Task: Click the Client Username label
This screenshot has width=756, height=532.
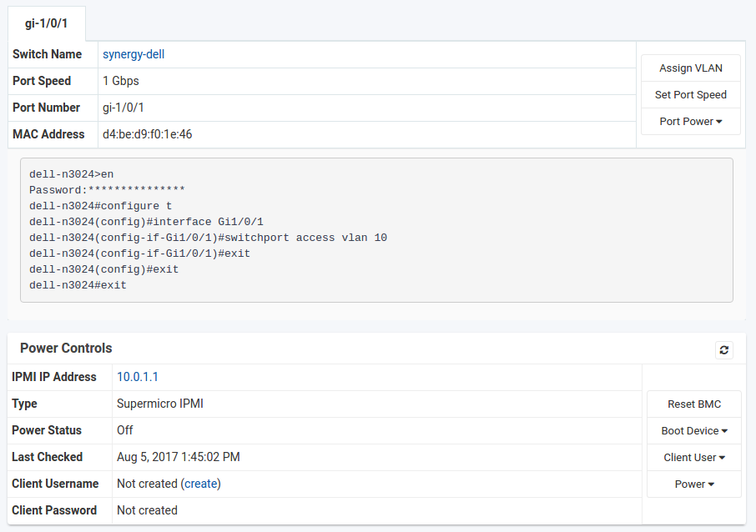Action: click(55, 484)
